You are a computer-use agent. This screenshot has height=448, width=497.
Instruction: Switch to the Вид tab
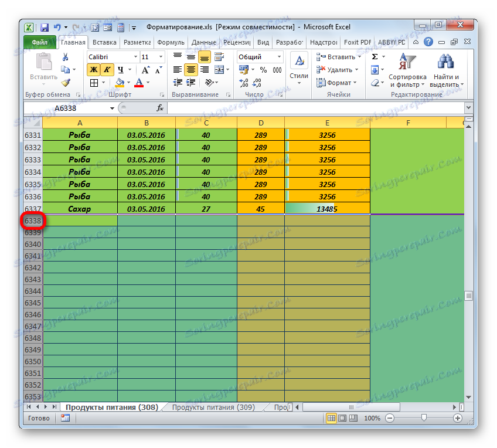click(263, 42)
